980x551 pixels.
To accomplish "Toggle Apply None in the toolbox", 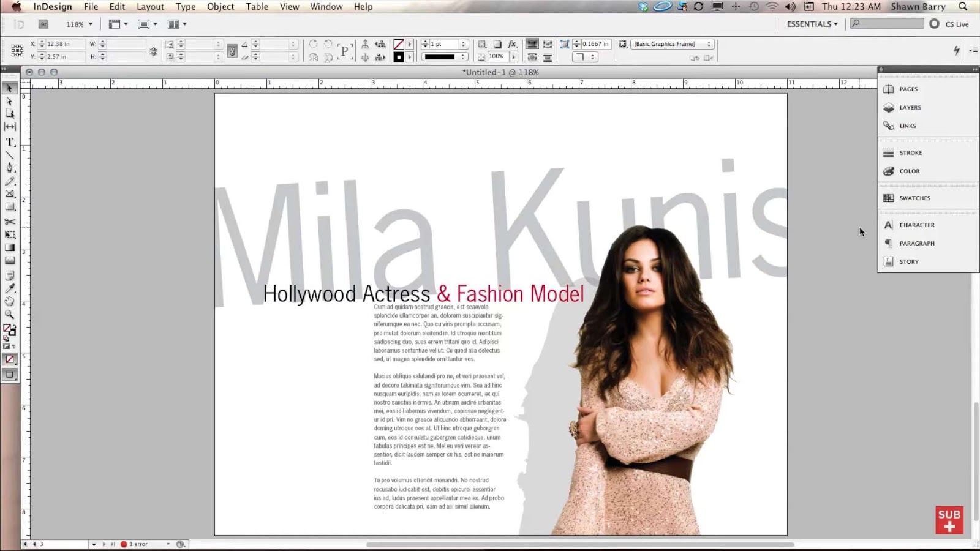I will [x=9, y=359].
